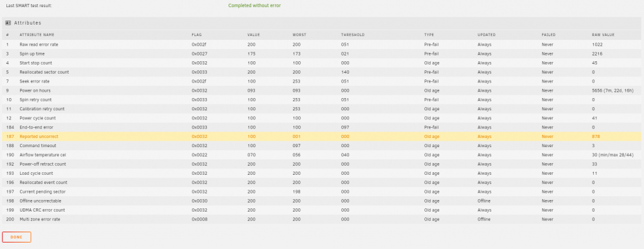Click raw value '5656 (7m, 22d, 16h)'
Viewport: 644px width, 249px height.
[x=613, y=90]
